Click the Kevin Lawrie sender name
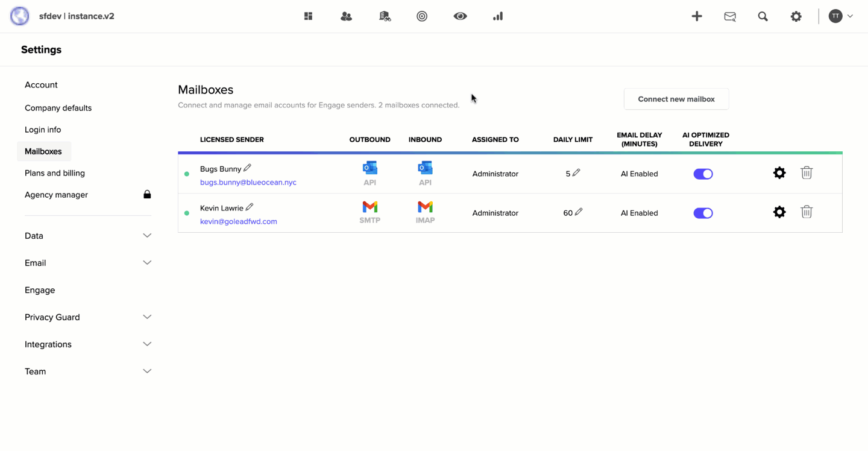Viewport: 868px width, 451px height. pos(222,208)
